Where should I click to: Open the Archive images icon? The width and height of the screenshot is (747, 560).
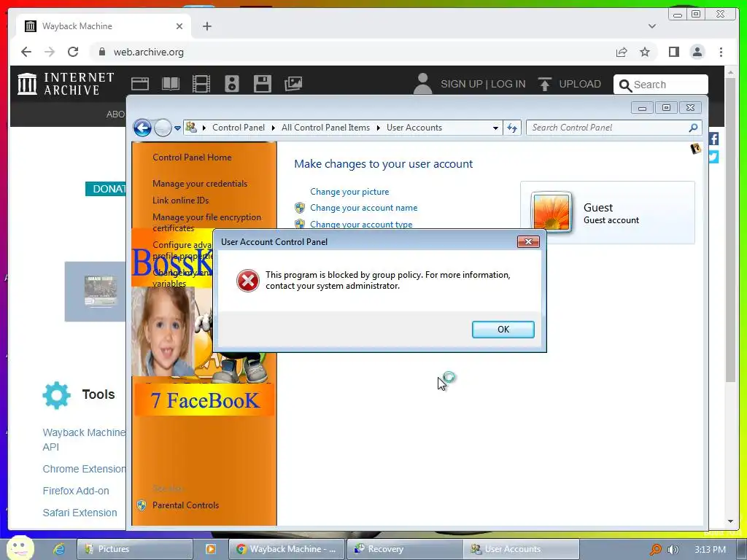coord(293,84)
